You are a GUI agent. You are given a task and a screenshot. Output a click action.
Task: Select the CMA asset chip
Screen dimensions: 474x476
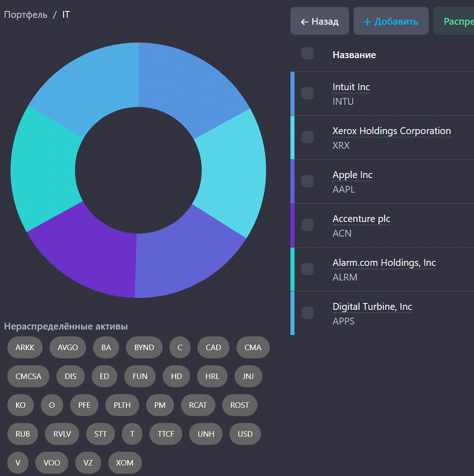pos(253,347)
